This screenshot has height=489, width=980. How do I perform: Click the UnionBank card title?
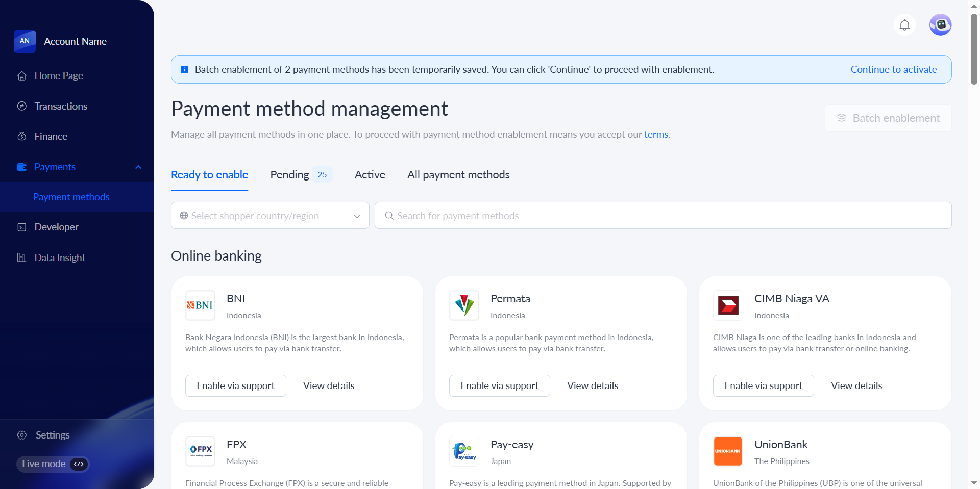click(781, 445)
